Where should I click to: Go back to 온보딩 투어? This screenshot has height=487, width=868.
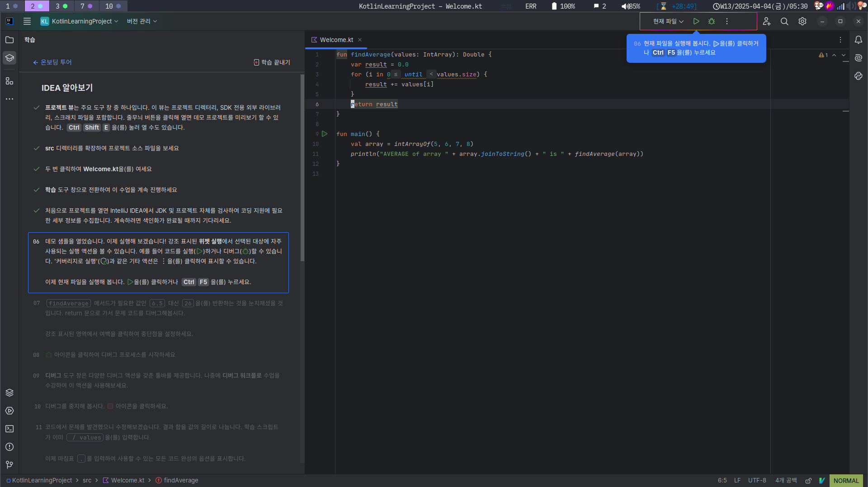52,62
